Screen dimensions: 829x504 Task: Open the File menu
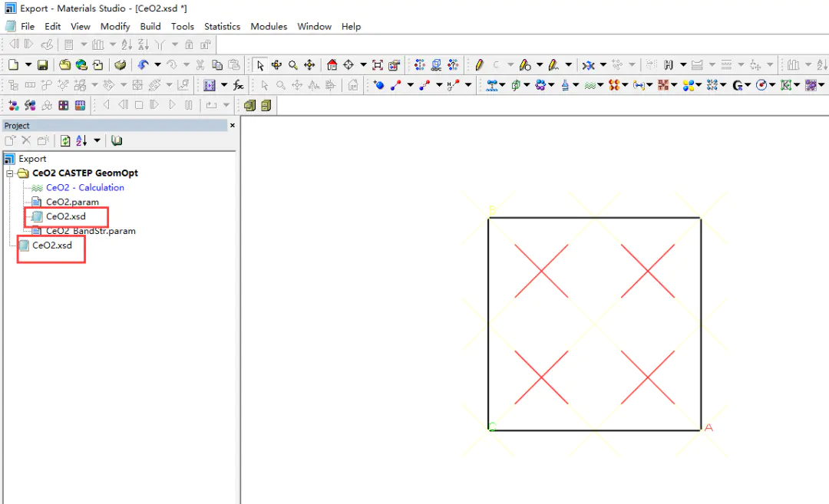[x=28, y=26]
